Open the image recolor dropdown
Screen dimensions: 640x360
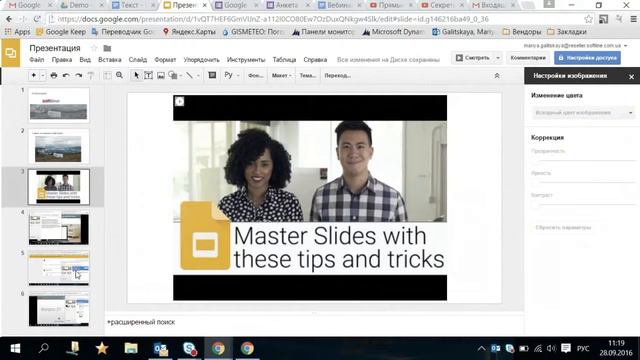pyautogui.click(x=584, y=113)
